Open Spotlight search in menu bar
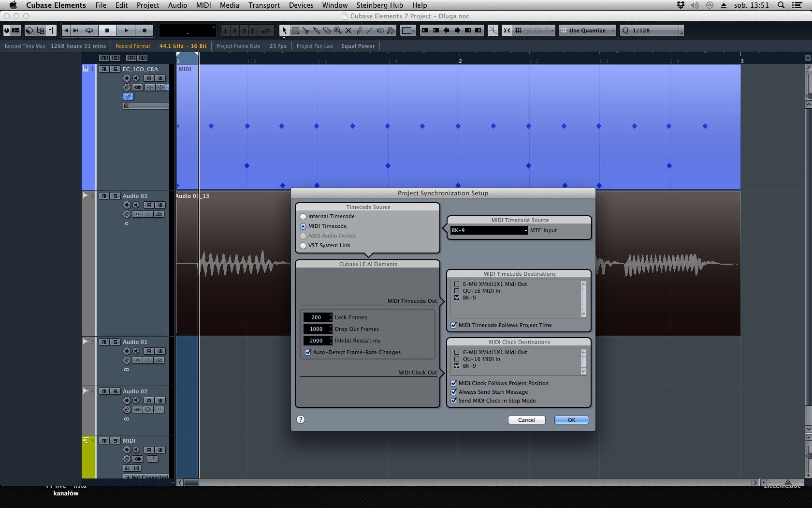The width and height of the screenshot is (812, 508). pos(781,5)
